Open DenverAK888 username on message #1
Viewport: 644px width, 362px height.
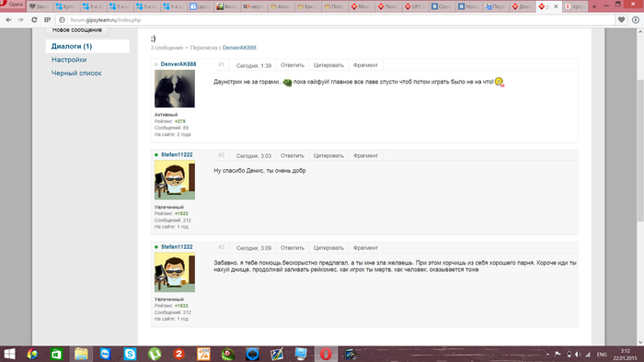178,64
